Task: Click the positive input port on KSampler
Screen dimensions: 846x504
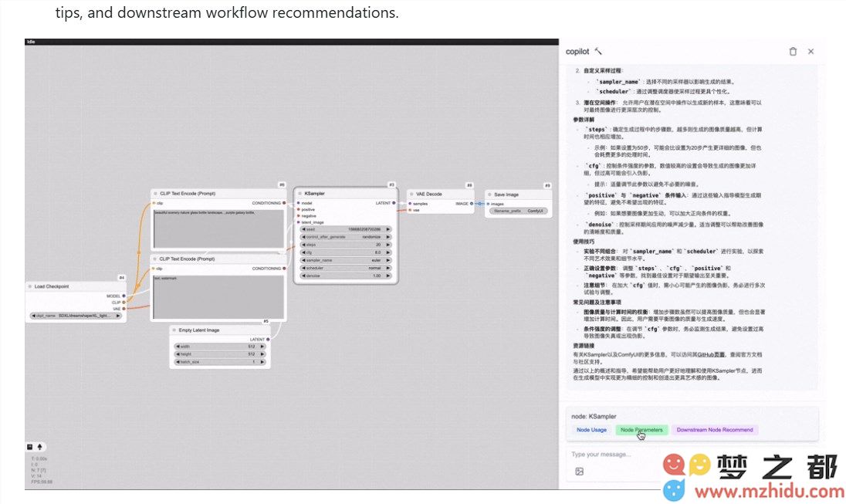Action: coord(299,209)
